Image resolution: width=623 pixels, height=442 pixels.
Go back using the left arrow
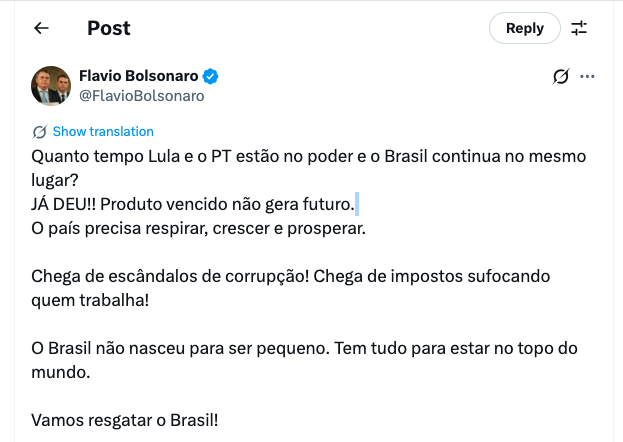41,28
